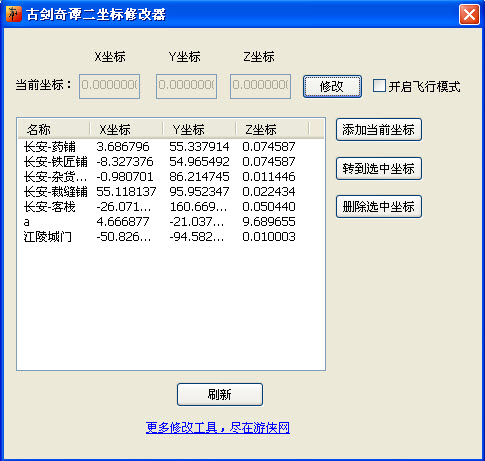Click Z value 0.010003
485x461 pixels.
[x=269, y=237]
